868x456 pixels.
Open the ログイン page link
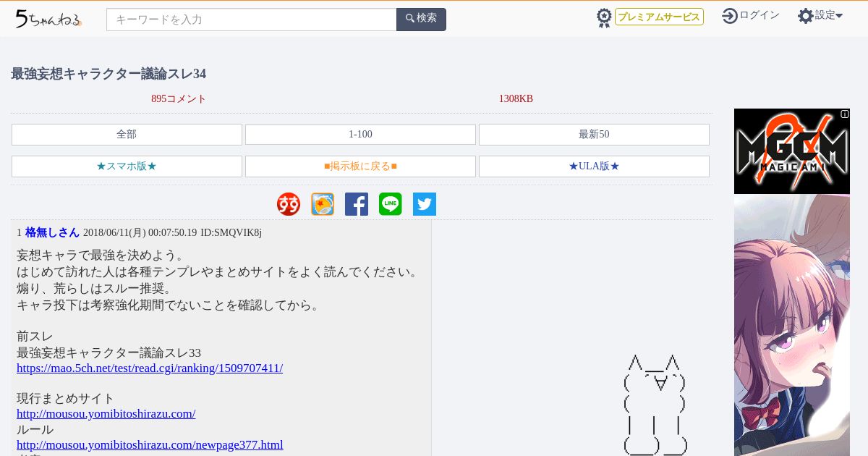pyautogui.click(x=759, y=15)
